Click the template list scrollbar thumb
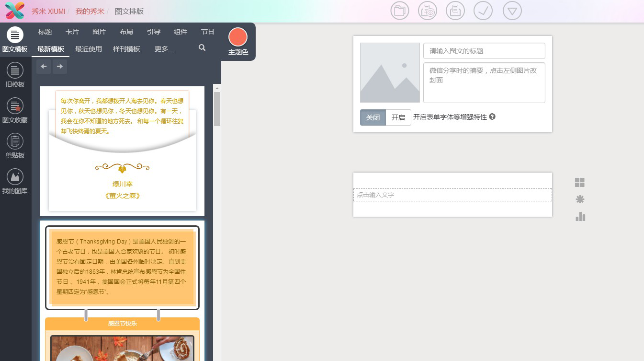644x361 pixels. point(217,109)
